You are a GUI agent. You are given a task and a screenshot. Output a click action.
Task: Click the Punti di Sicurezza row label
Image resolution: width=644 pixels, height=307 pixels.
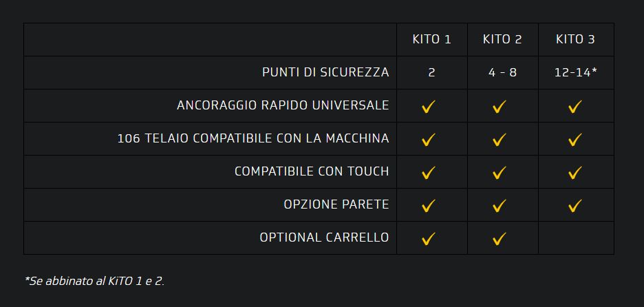point(325,72)
